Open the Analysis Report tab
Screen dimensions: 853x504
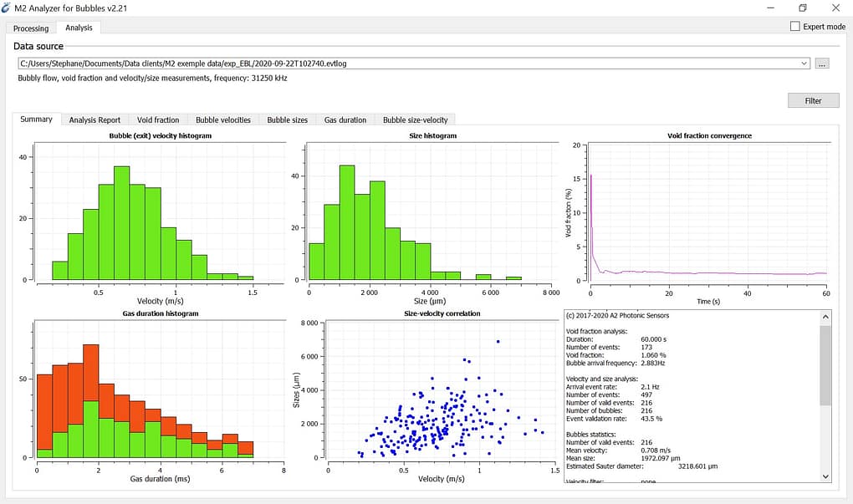[x=94, y=120]
